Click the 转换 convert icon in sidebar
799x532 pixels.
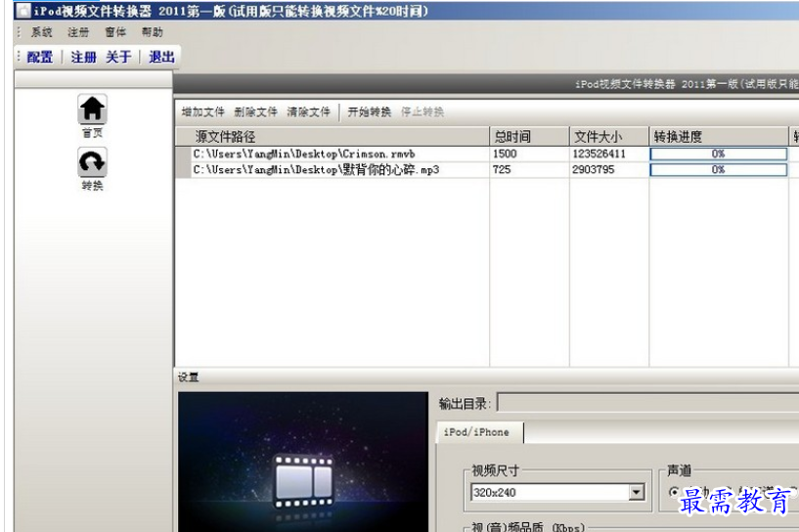coord(92,162)
